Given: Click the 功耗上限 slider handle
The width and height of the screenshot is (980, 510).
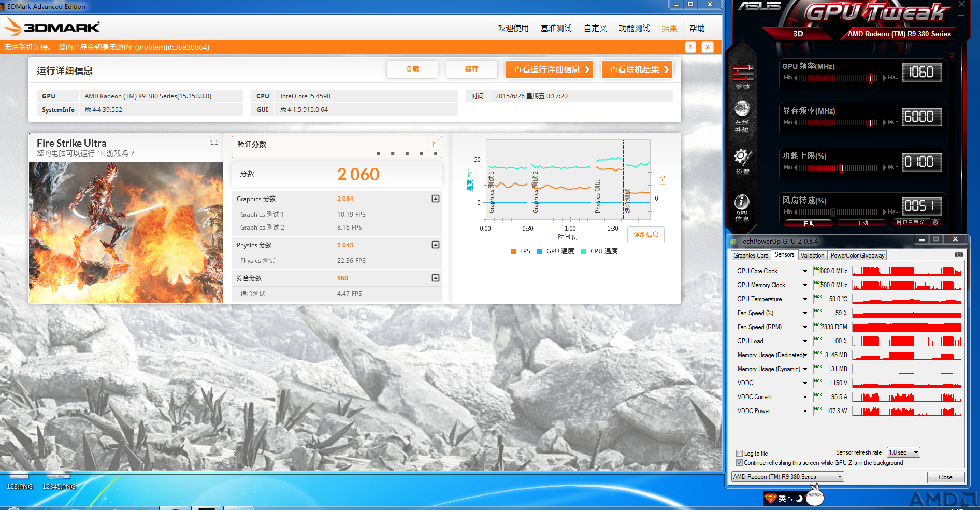Looking at the screenshot, I should (842, 167).
